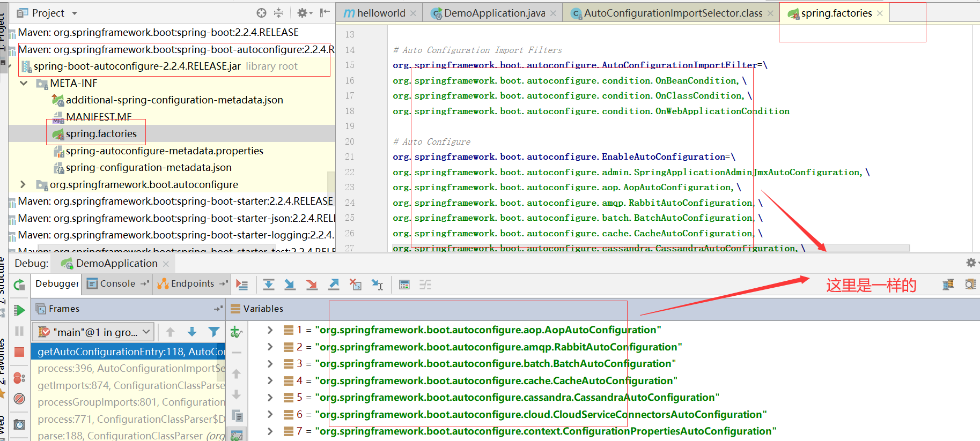
Task: Click Drop Frame icon
Action: (355, 285)
